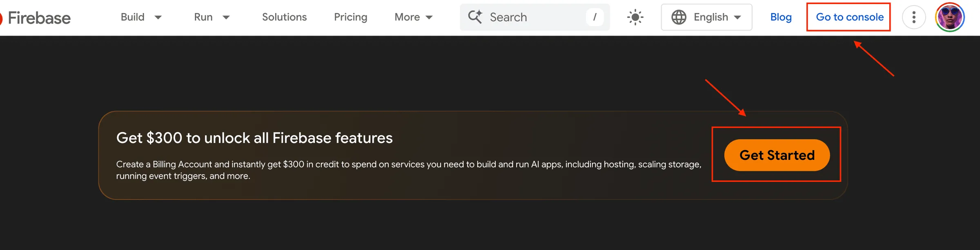This screenshot has height=250, width=980.
Task: Click the search sparkle magnifier icon
Action: coord(475,17)
